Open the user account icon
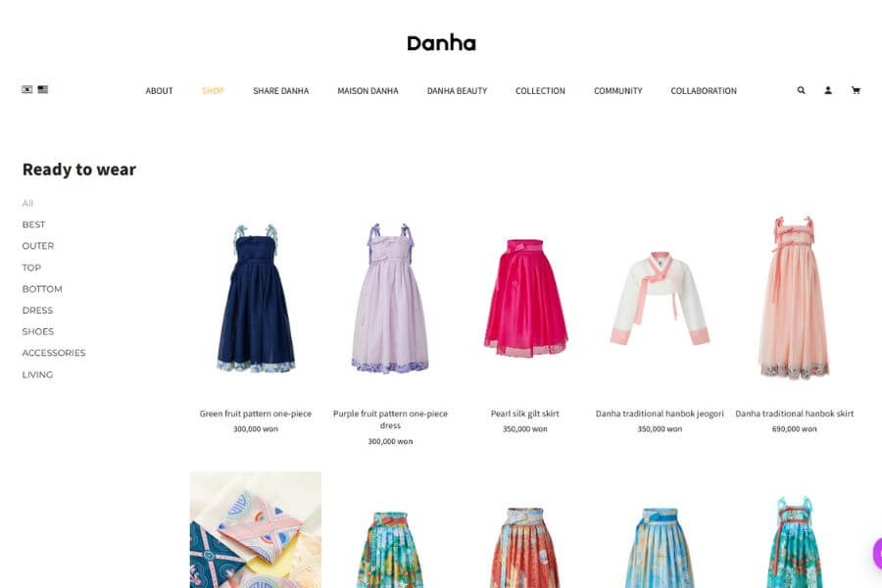 (x=828, y=90)
